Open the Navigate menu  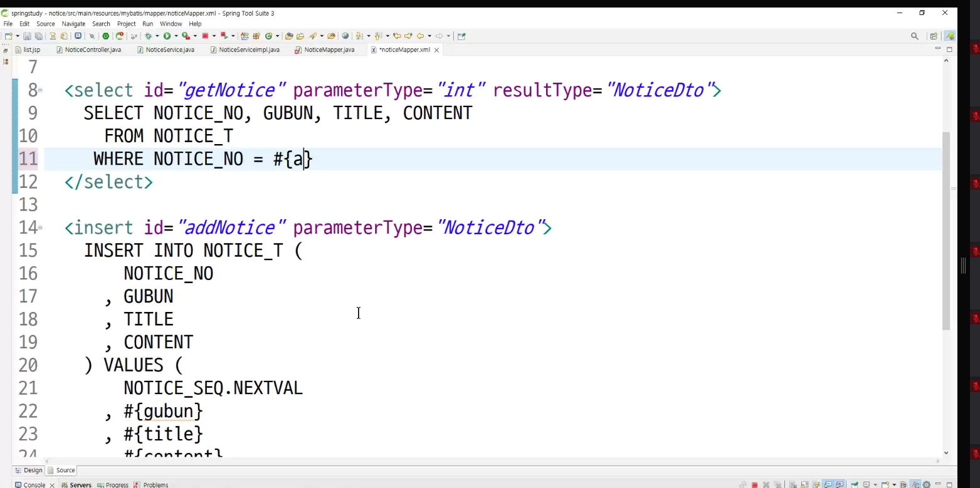pos(73,24)
